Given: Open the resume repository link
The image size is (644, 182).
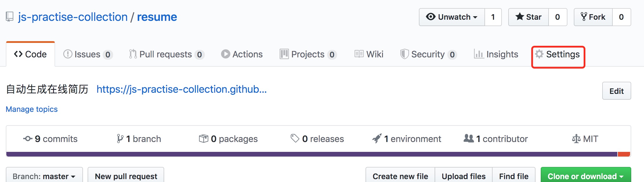Looking at the screenshot, I should pos(157,17).
